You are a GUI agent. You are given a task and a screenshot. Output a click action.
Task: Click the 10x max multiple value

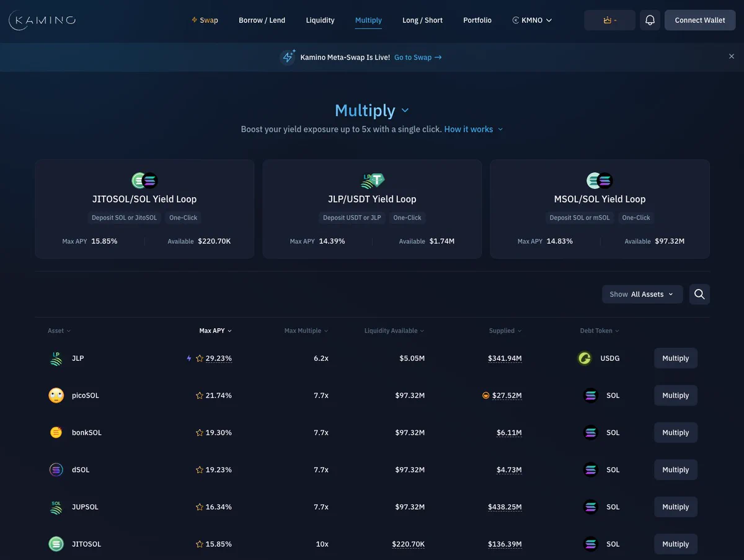(x=322, y=544)
